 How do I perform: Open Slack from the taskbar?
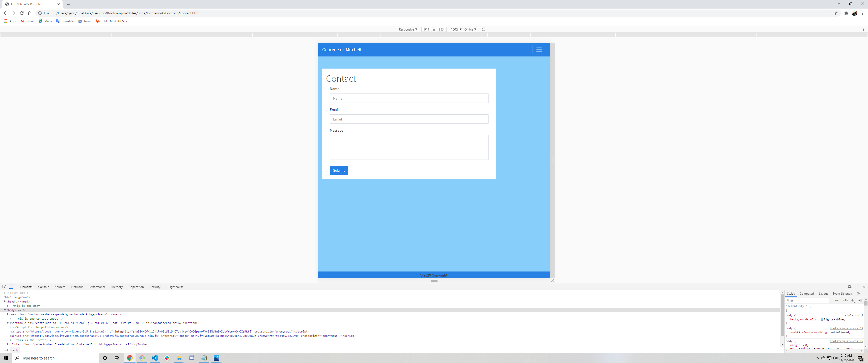click(x=167, y=358)
